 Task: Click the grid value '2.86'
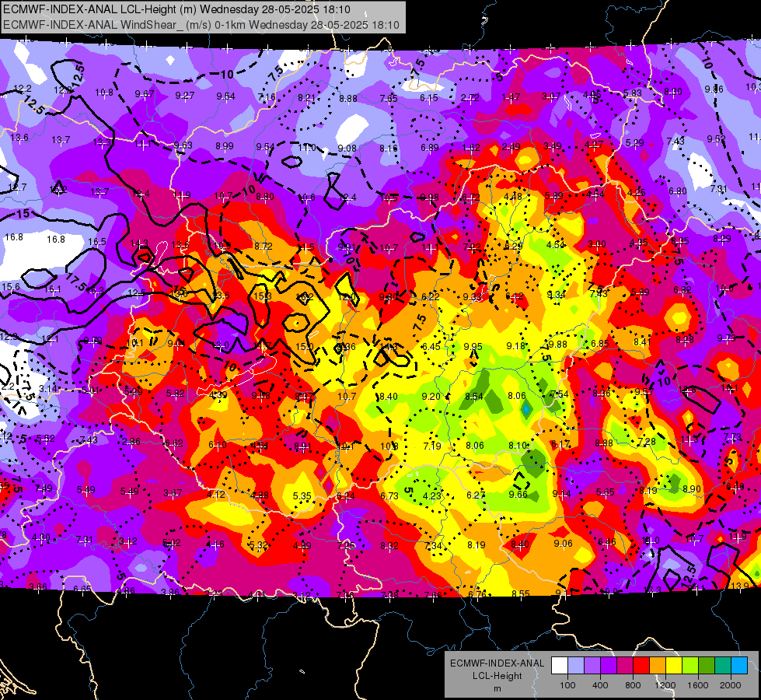(131, 442)
